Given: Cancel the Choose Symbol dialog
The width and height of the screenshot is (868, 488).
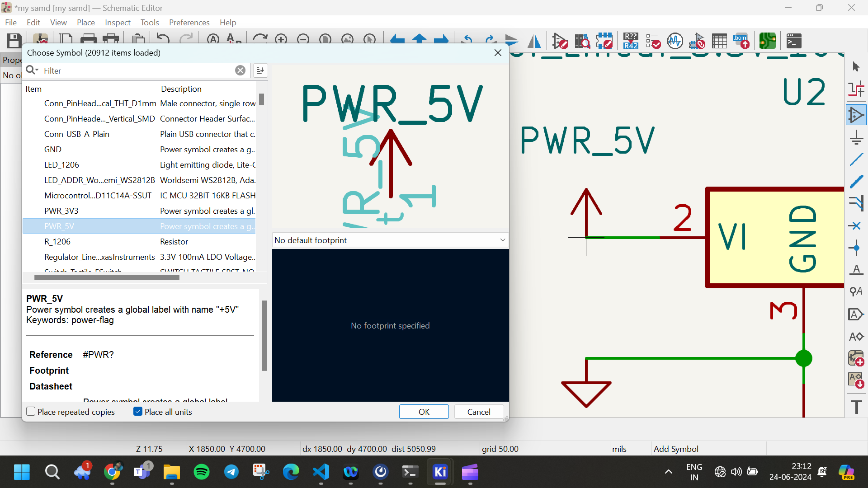Looking at the screenshot, I should [479, 412].
